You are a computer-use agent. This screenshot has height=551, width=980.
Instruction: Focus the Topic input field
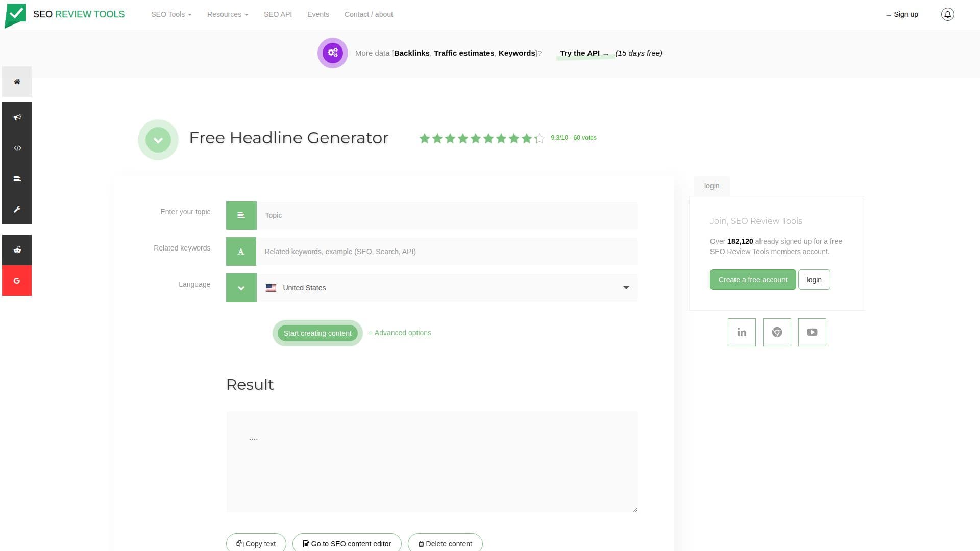point(447,215)
